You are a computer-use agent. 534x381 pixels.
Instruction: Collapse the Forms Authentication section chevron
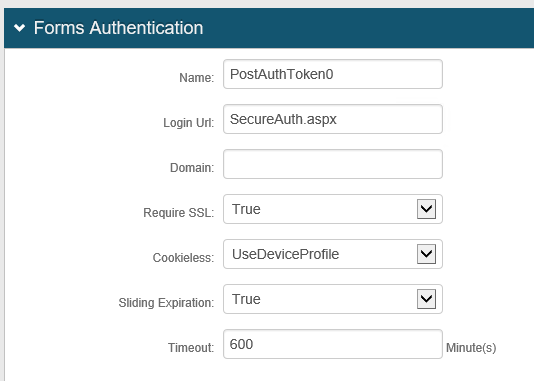(x=19, y=28)
